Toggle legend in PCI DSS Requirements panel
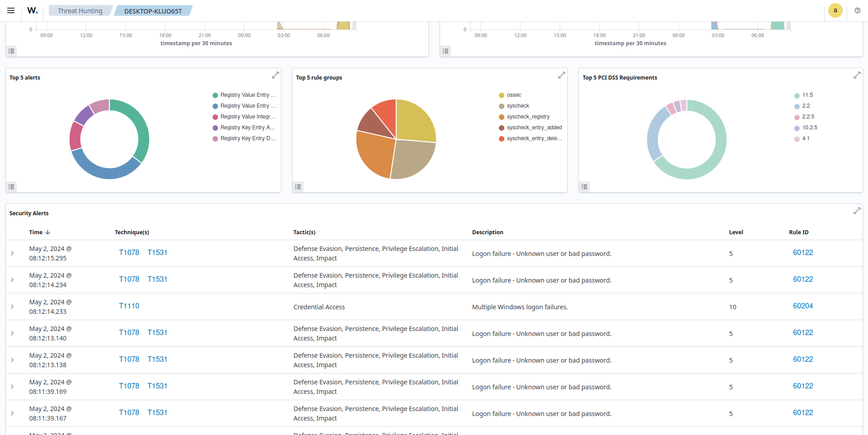 tap(584, 187)
